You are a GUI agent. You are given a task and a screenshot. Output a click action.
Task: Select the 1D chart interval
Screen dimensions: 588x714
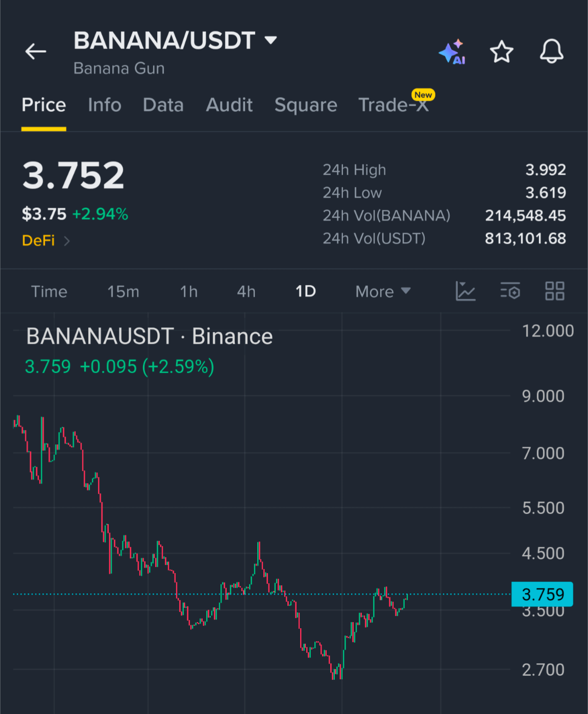click(x=306, y=292)
